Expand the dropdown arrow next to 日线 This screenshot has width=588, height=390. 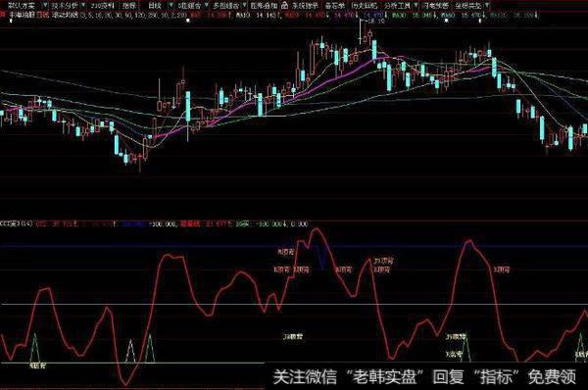(x=171, y=6)
